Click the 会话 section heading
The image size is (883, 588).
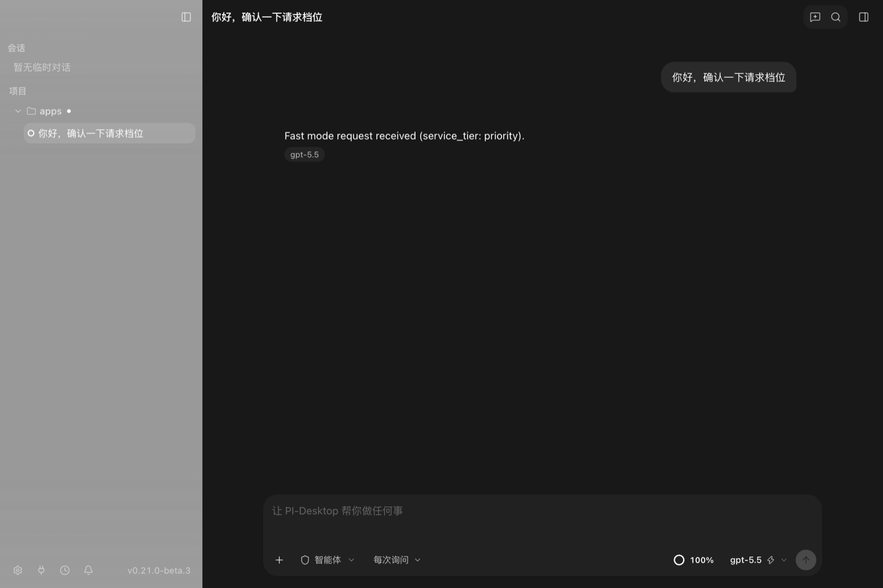(16, 48)
